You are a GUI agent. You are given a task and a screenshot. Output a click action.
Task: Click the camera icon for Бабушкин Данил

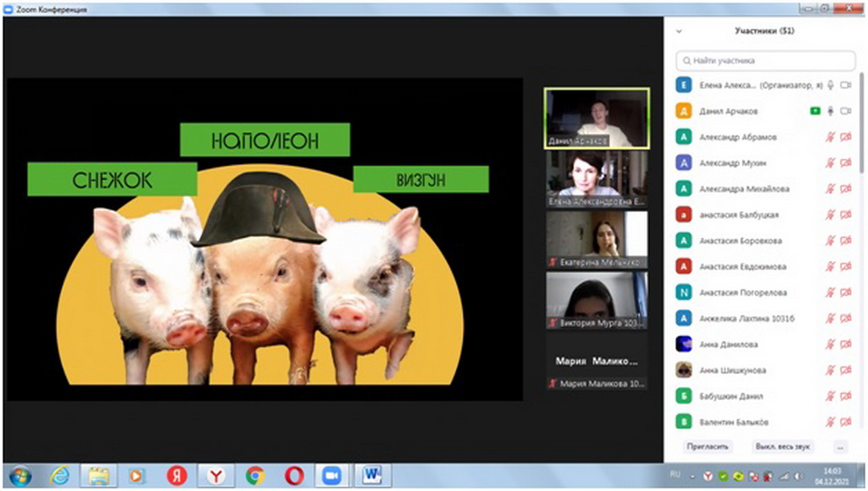pos(845,396)
